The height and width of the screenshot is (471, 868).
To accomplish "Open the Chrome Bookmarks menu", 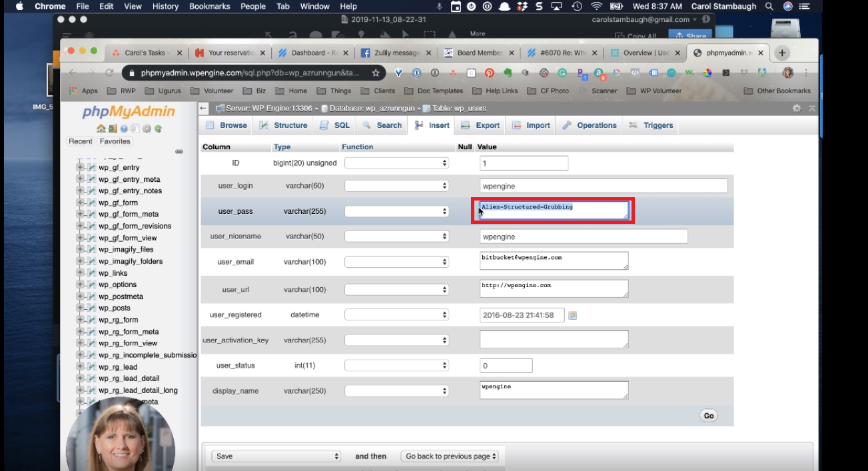I will [x=209, y=6].
